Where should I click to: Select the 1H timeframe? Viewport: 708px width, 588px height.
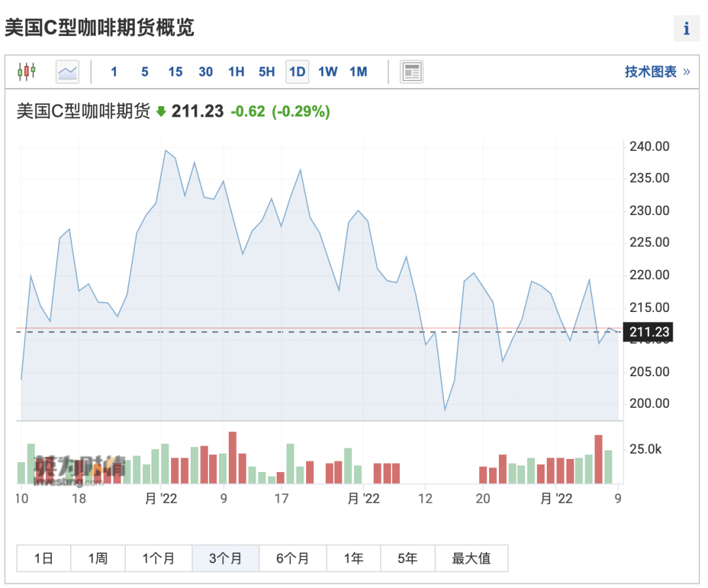(x=236, y=72)
